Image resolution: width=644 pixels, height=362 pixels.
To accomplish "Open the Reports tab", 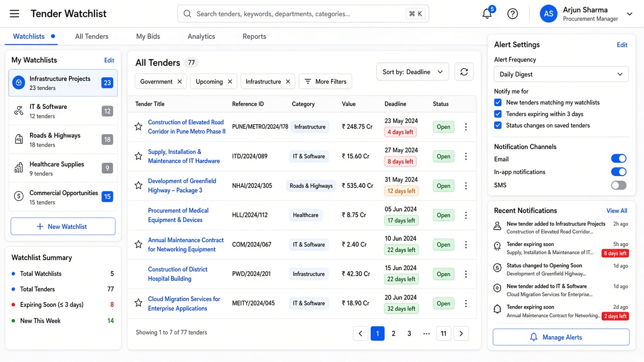I will pos(254,36).
